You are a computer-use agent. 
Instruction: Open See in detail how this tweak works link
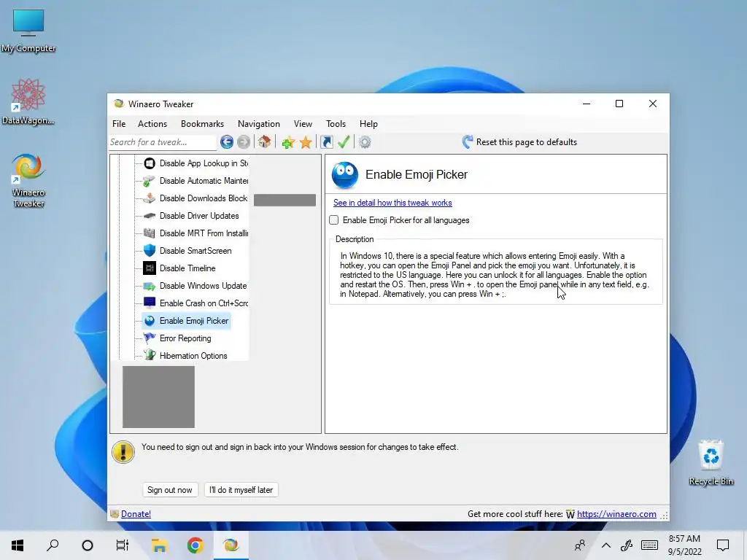click(392, 203)
